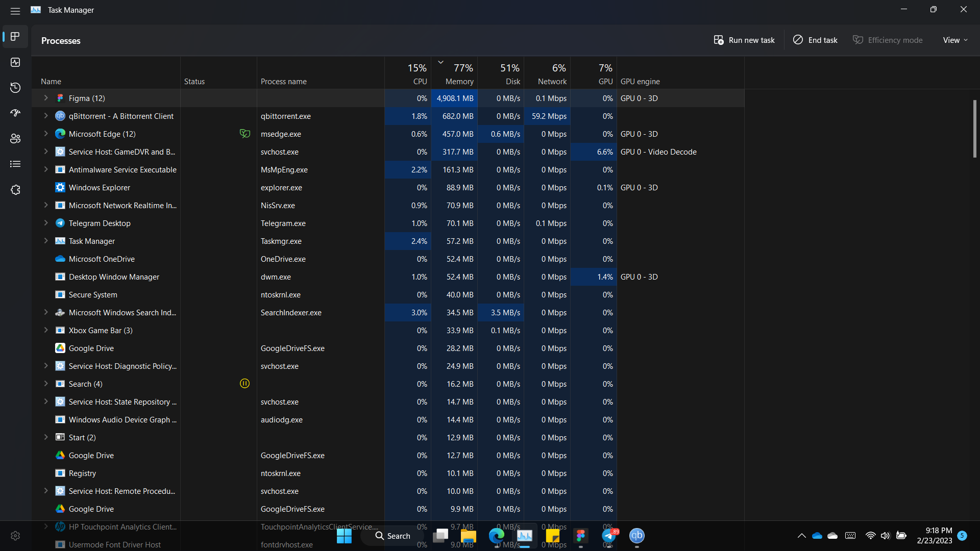Select the Secure System process row
The width and height of the screenshot is (980, 551).
[388, 294]
